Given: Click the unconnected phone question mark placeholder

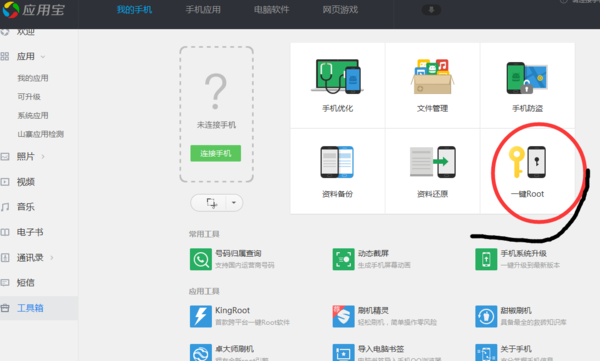Looking at the screenshot, I should (216, 91).
